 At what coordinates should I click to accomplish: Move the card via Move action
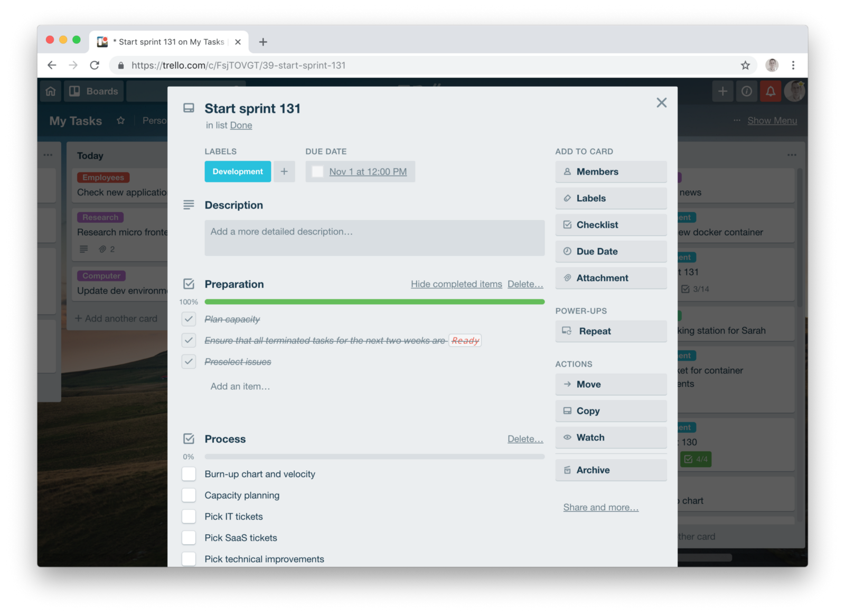pos(611,385)
